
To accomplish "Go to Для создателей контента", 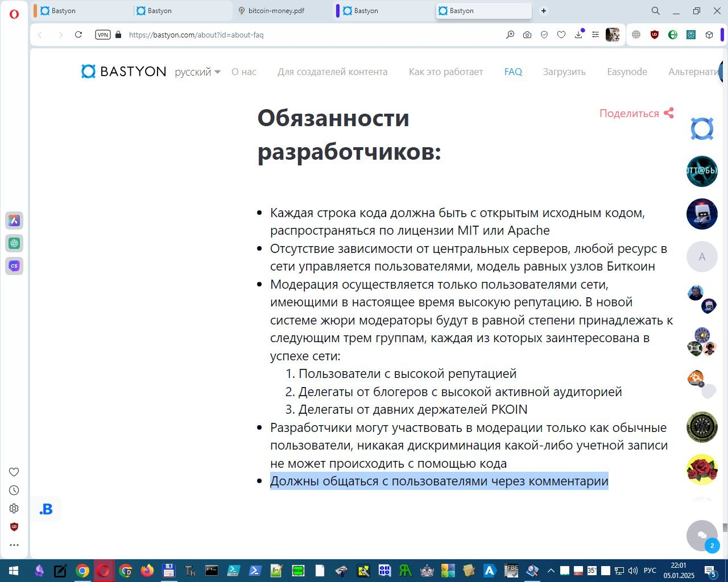I will coord(332,72).
